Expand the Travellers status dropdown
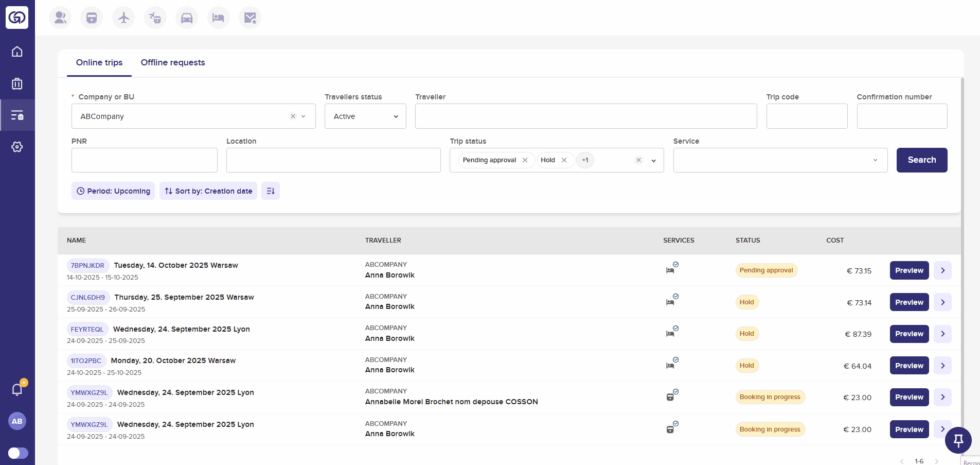Screen dimensions: 980x465 click(x=365, y=116)
